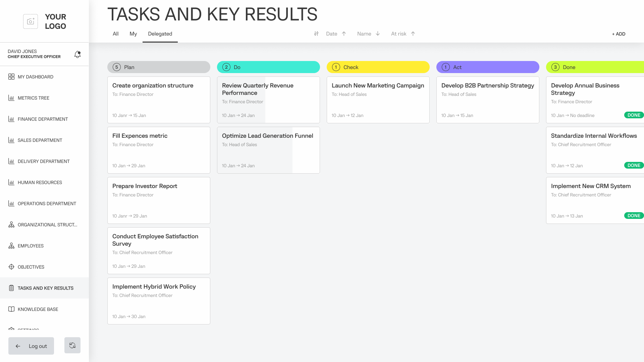The height and width of the screenshot is (362, 644).
Task: Open Prepare Investor Report task card
Action: [159, 200]
